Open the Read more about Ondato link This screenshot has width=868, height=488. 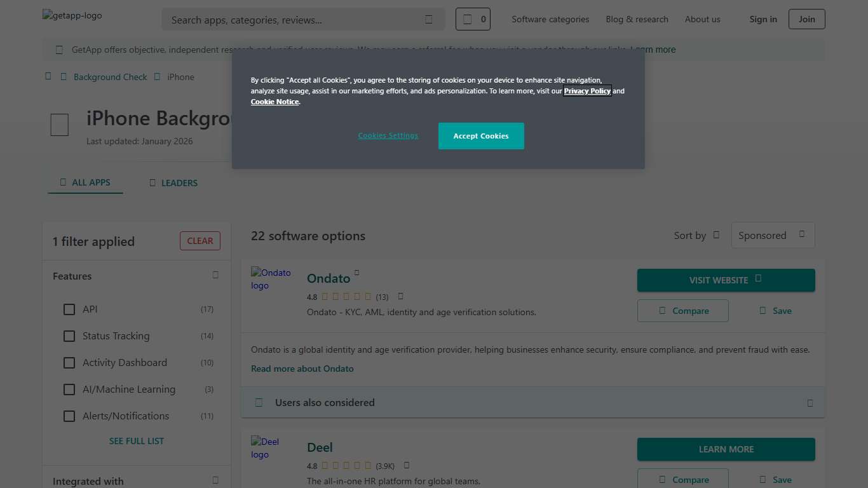tap(302, 369)
